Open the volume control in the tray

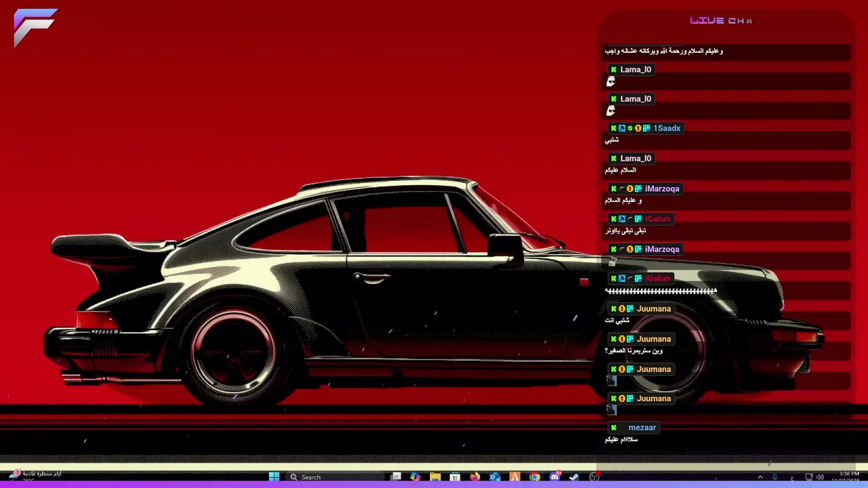[820, 477]
